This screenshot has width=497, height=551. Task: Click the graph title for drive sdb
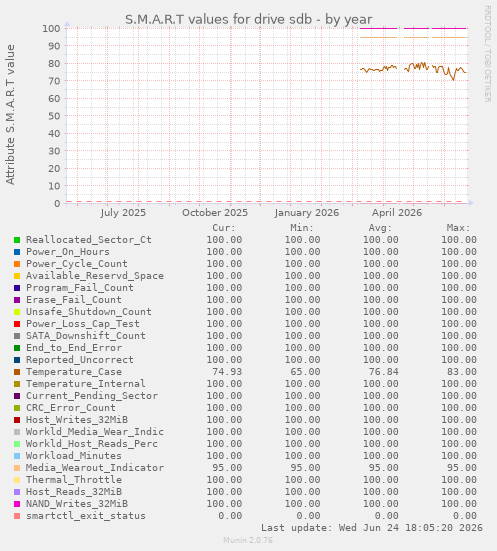248,19
